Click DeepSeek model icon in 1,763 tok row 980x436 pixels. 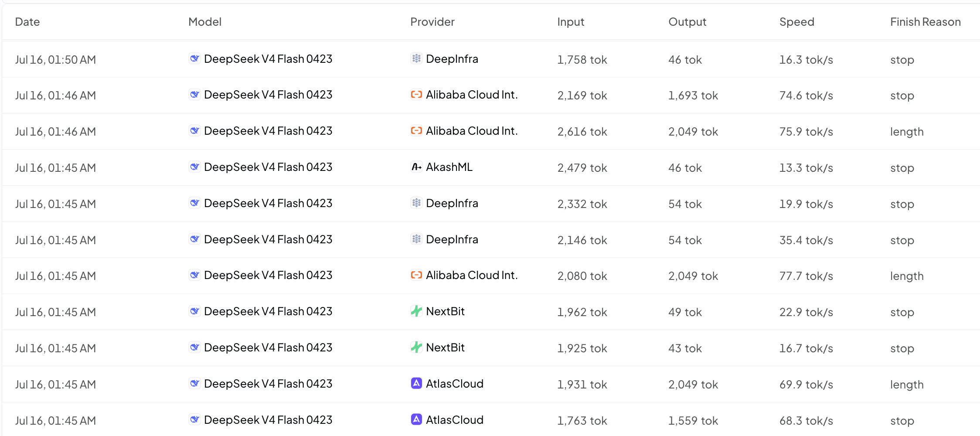[194, 420]
